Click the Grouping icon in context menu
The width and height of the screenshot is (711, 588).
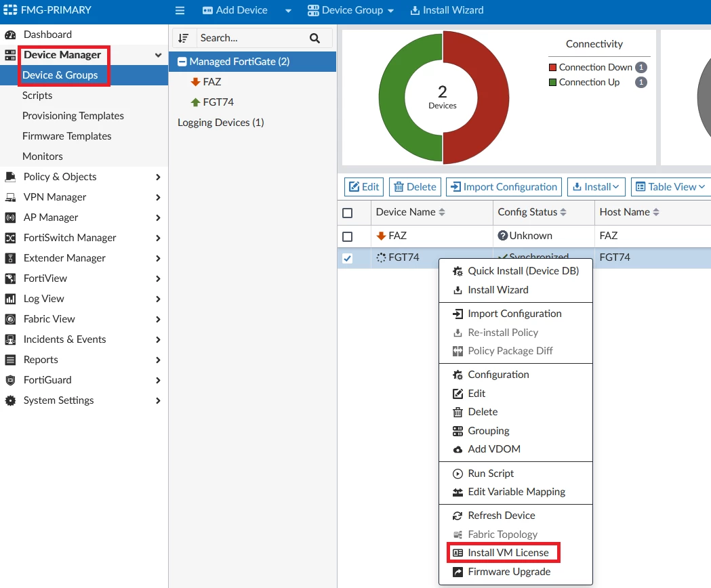click(x=458, y=431)
